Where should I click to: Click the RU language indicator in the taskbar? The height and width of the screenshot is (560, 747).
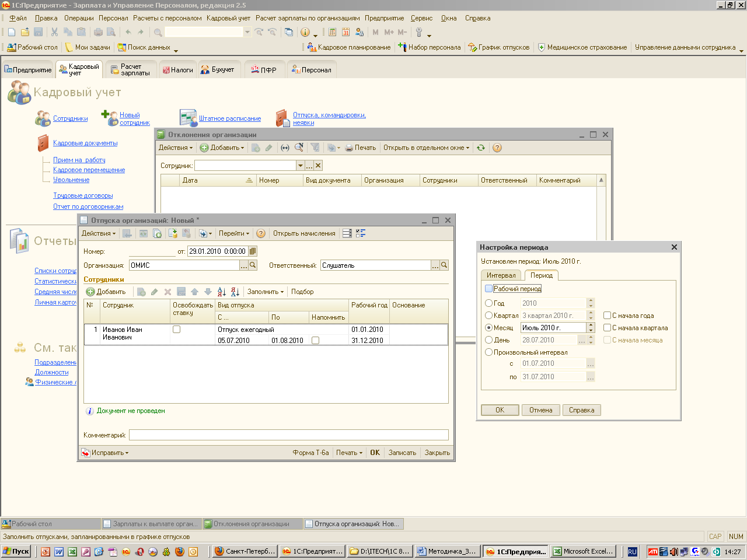pos(632,551)
